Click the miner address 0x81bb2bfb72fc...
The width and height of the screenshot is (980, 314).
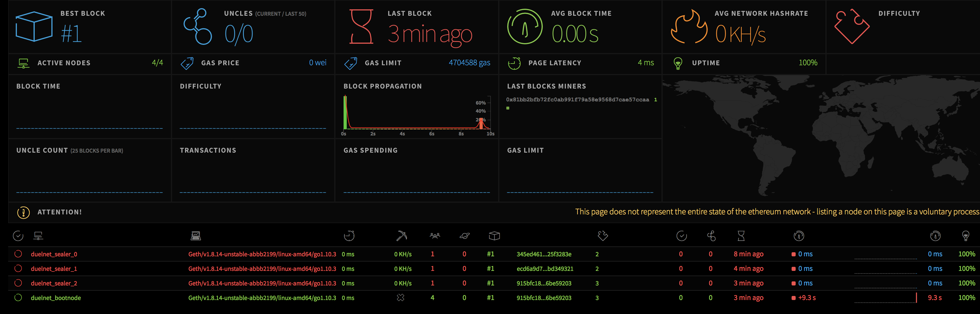pos(577,100)
